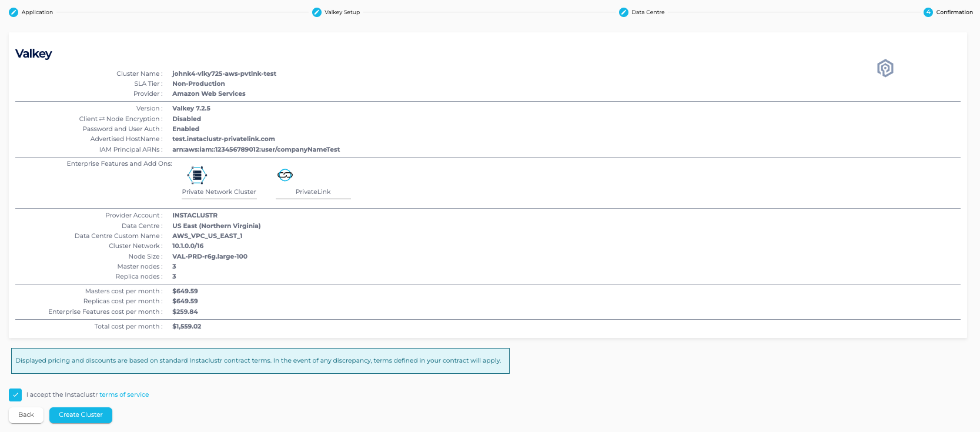Select the Data Centre step label

648,12
